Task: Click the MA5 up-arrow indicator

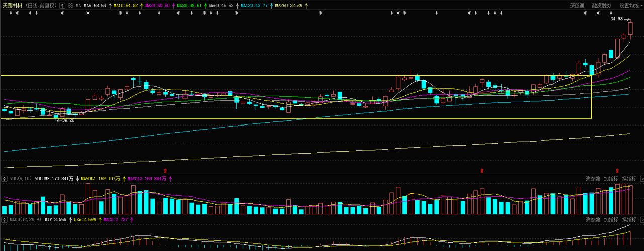Action: [x=110, y=6]
